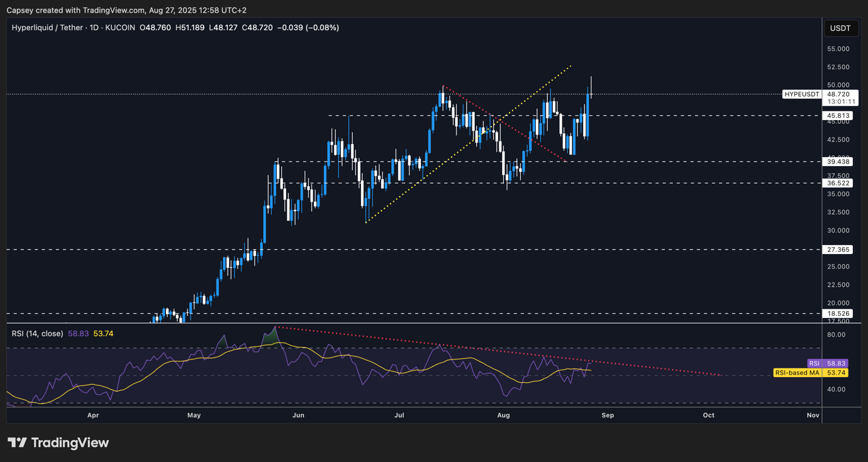Select the 45.813 horizontal level label
This screenshot has width=868, height=462.
click(839, 116)
